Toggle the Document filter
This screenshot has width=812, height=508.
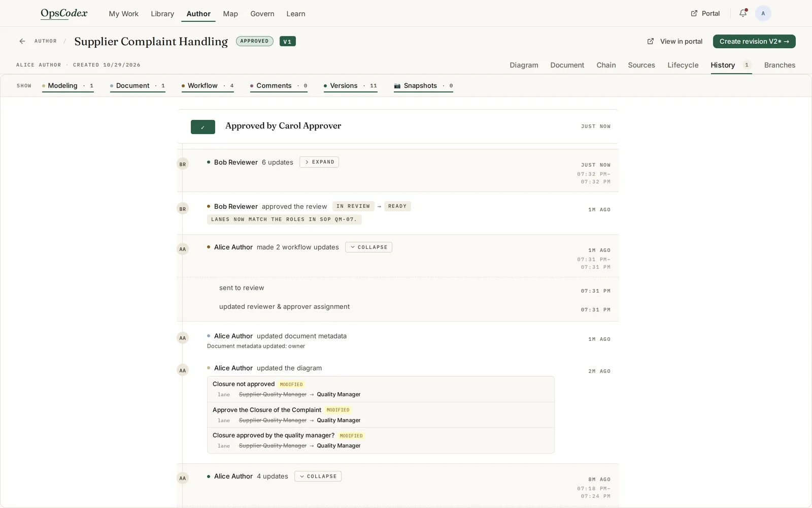coord(138,86)
